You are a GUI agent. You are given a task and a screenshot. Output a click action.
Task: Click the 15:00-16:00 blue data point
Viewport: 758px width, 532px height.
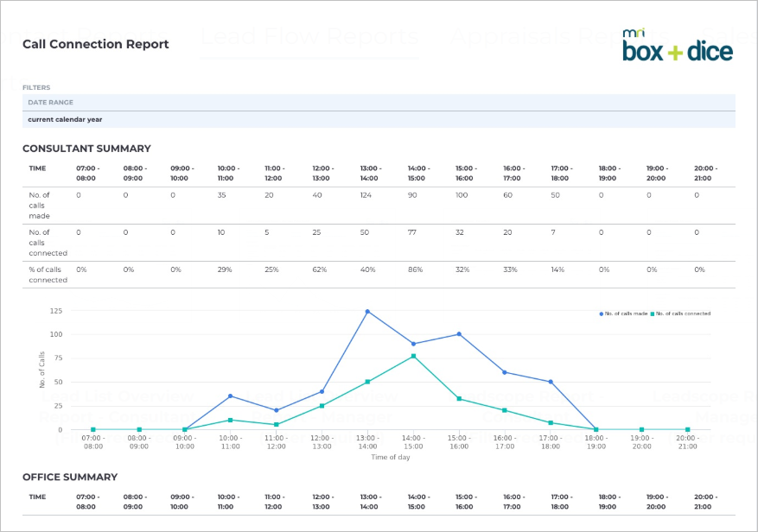(x=459, y=334)
